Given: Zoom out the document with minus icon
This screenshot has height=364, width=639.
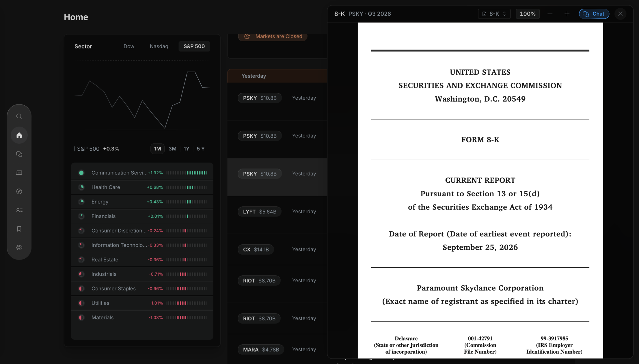Looking at the screenshot, I should point(550,14).
